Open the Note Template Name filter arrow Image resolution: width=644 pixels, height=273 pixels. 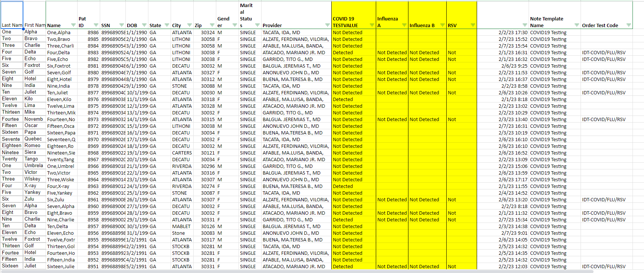[x=576, y=25]
